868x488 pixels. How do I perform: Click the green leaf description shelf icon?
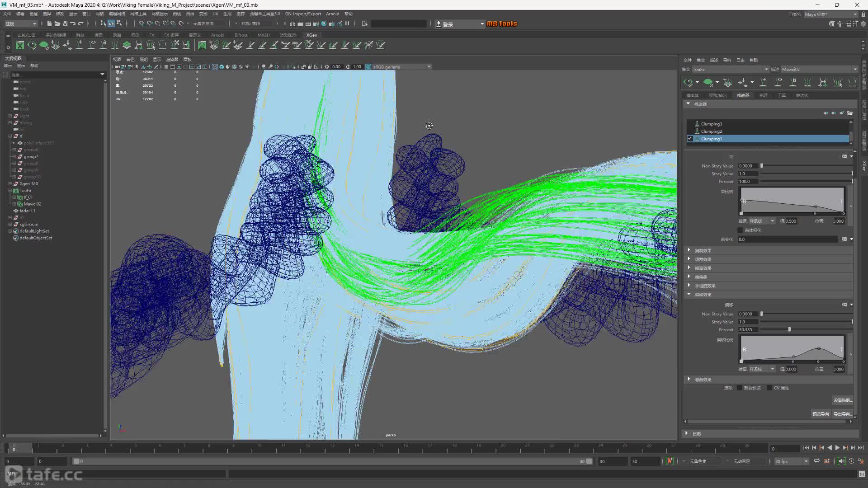(44, 45)
